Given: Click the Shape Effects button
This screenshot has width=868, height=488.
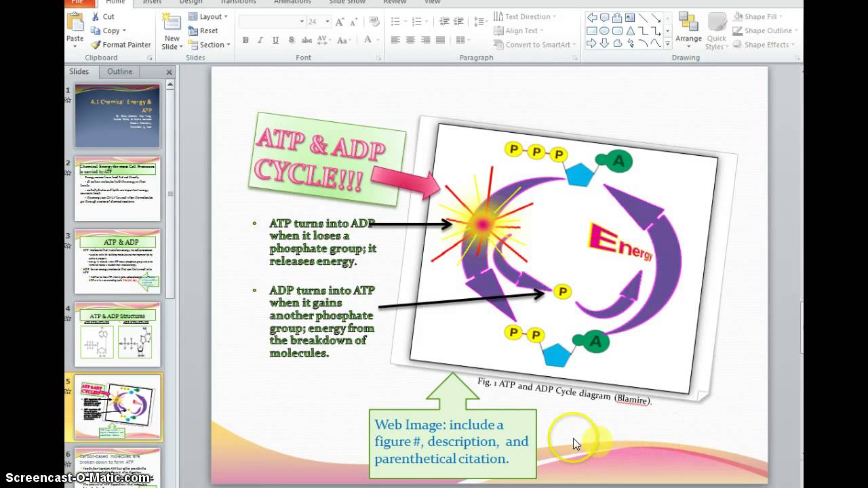Looking at the screenshot, I should (762, 45).
